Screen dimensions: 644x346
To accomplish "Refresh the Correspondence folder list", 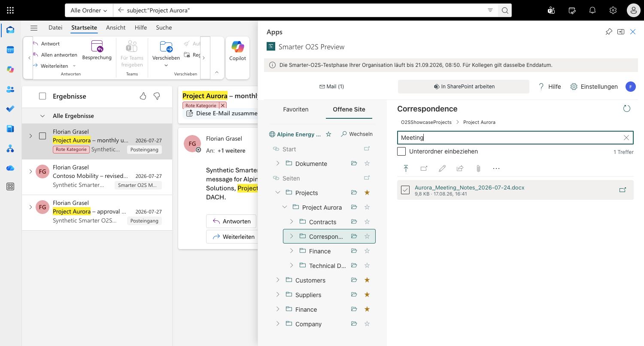I will coord(627,109).
